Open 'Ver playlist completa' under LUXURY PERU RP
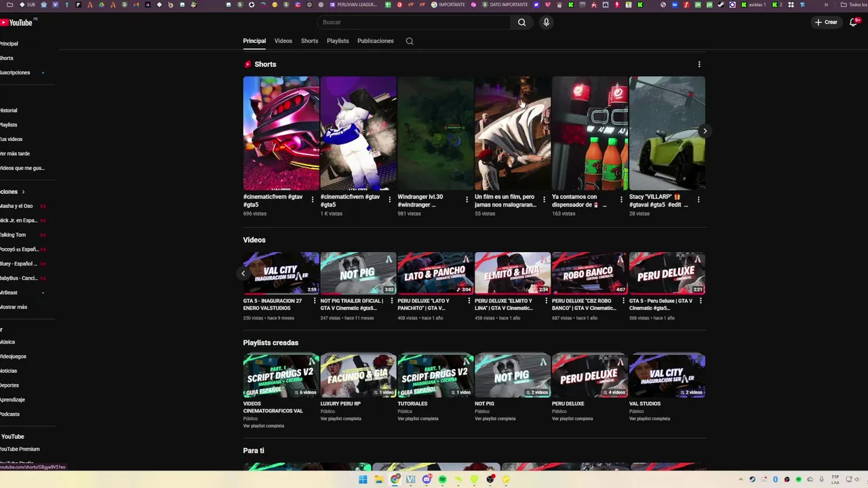 pos(341,419)
